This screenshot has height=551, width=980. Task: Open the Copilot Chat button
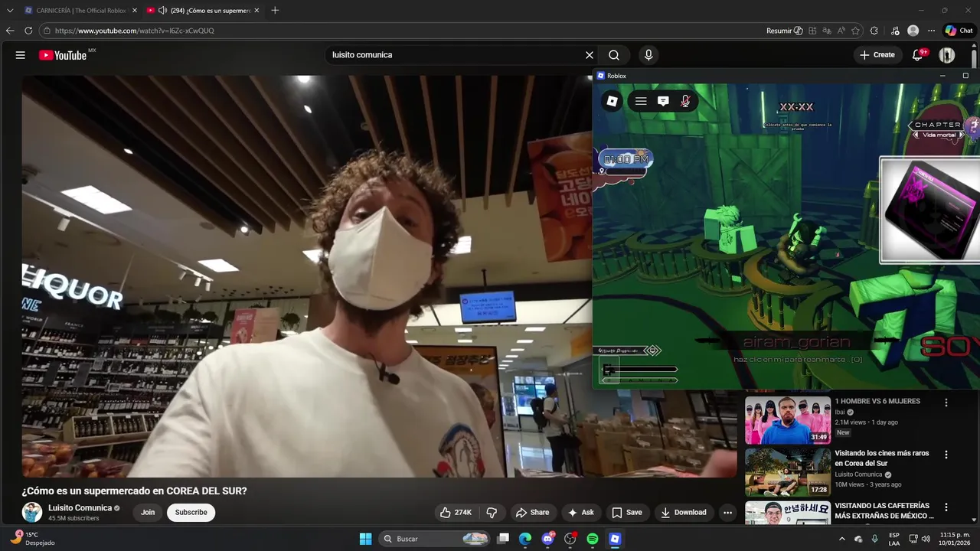point(959,31)
